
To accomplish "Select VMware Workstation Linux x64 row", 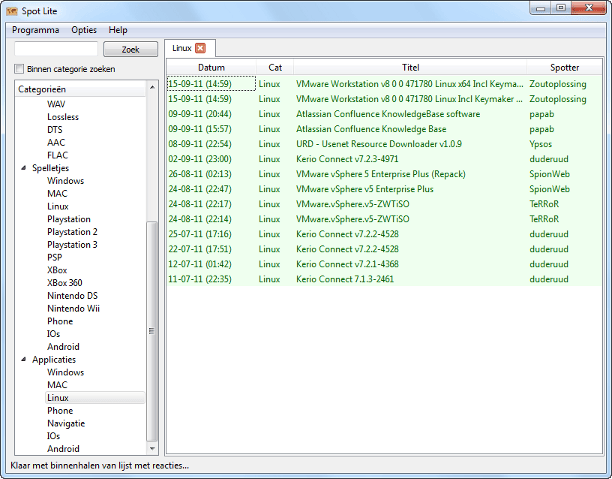I will [384, 84].
